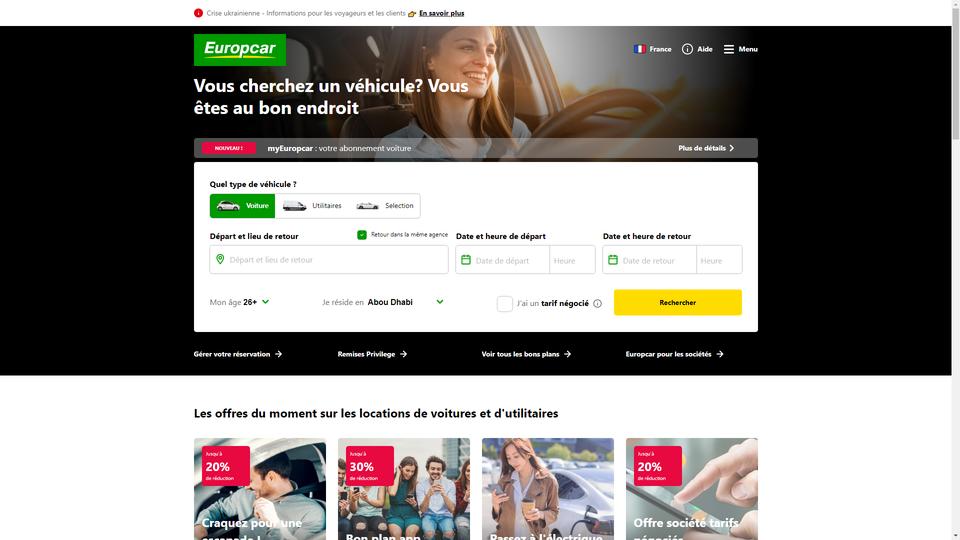
Task: Click the Europcar logo
Action: pyautogui.click(x=239, y=50)
